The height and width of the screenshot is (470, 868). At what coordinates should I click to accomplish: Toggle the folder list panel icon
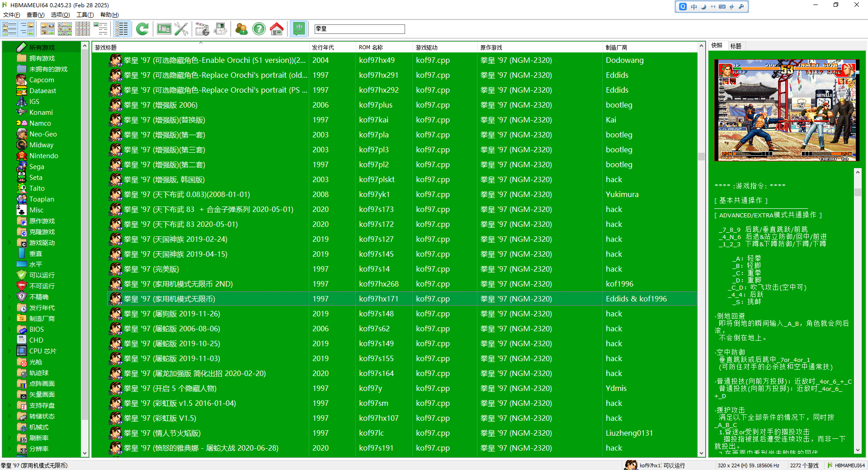point(9,29)
